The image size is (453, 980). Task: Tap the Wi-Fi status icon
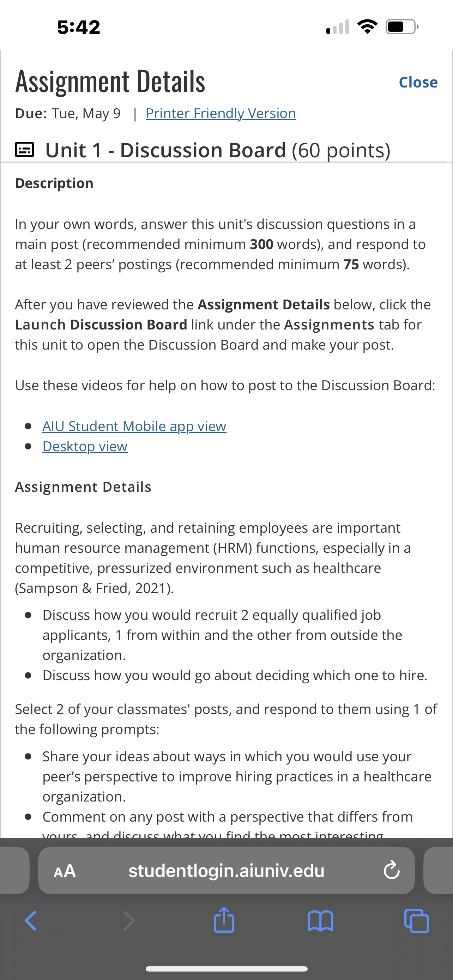[x=367, y=26]
